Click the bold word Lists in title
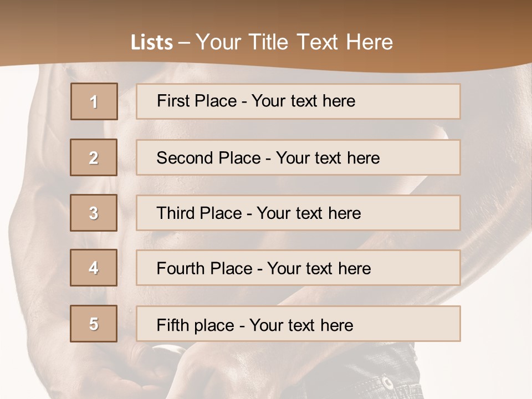 point(151,43)
